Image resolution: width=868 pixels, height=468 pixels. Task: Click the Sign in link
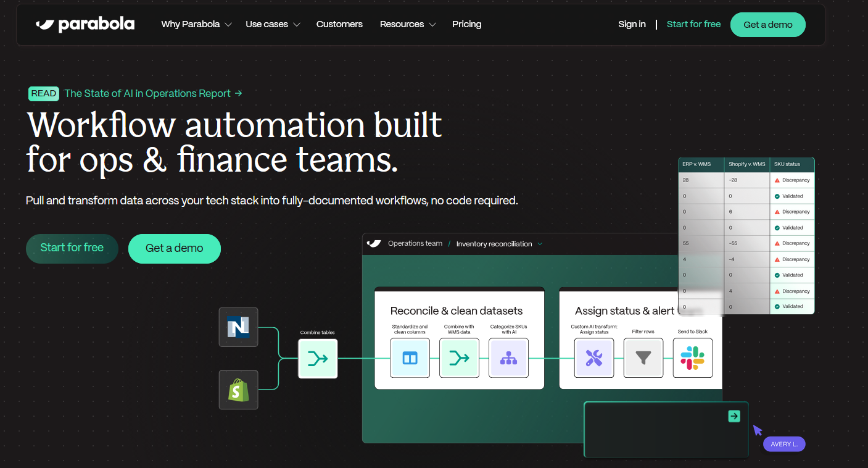(632, 25)
